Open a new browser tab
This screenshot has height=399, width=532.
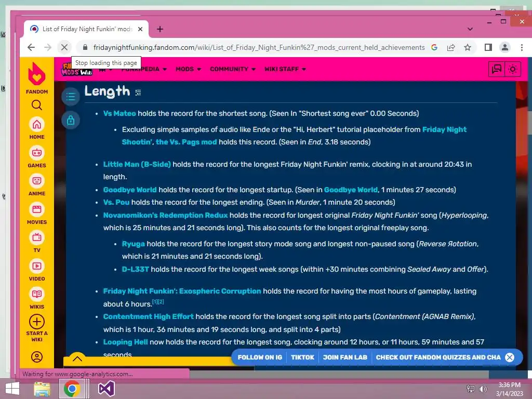pyautogui.click(x=160, y=29)
